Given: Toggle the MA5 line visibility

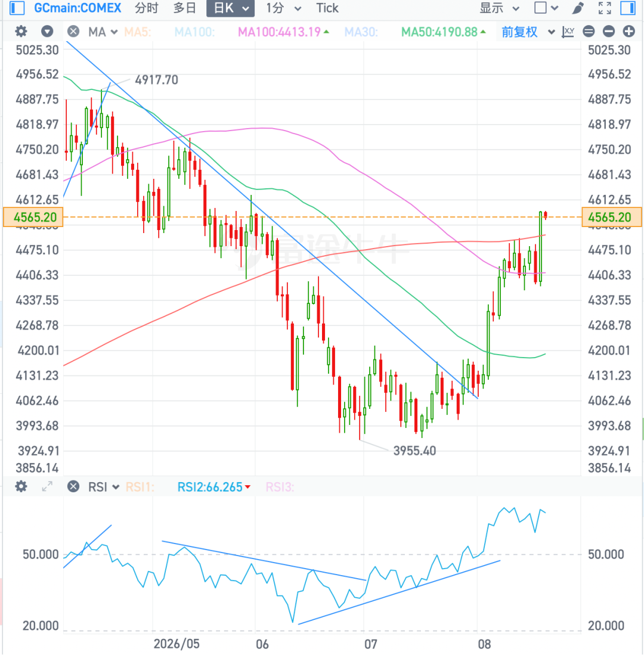Looking at the screenshot, I should (x=138, y=32).
